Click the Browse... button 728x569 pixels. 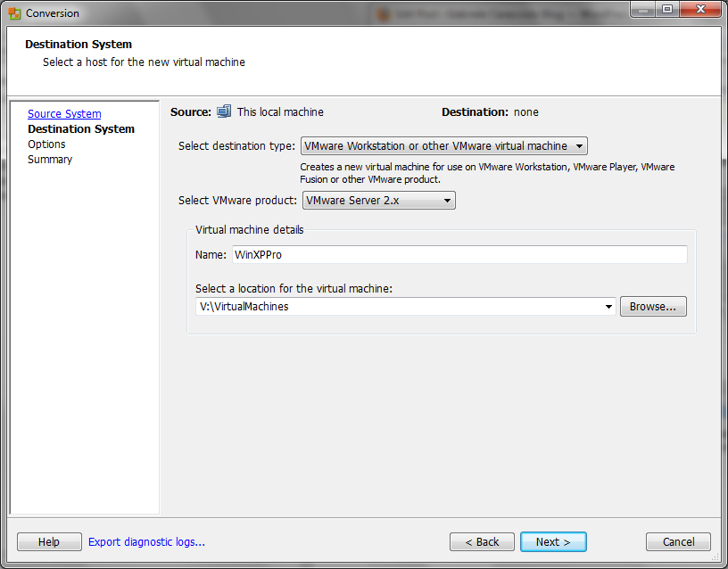coord(653,306)
